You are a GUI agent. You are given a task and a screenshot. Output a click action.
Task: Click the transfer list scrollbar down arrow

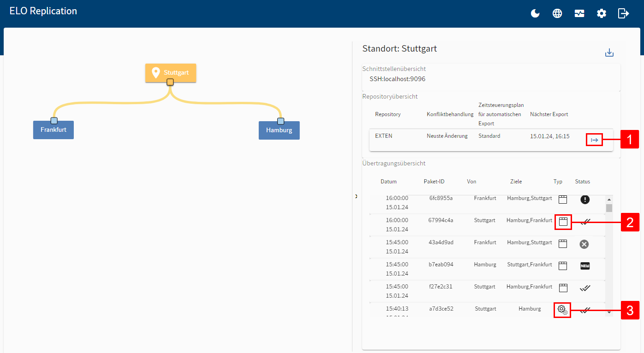click(609, 312)
